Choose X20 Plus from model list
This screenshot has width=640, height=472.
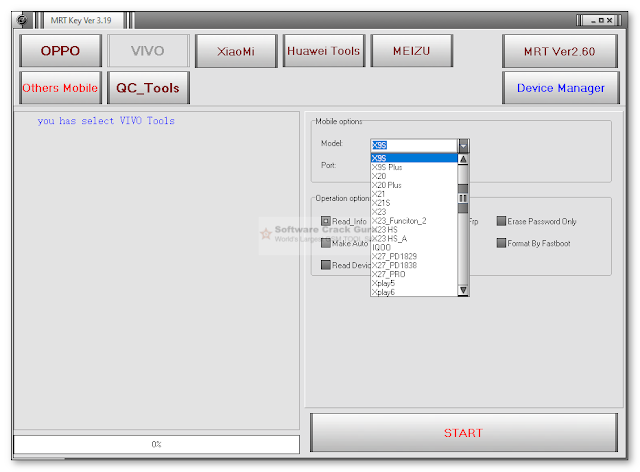414,185
